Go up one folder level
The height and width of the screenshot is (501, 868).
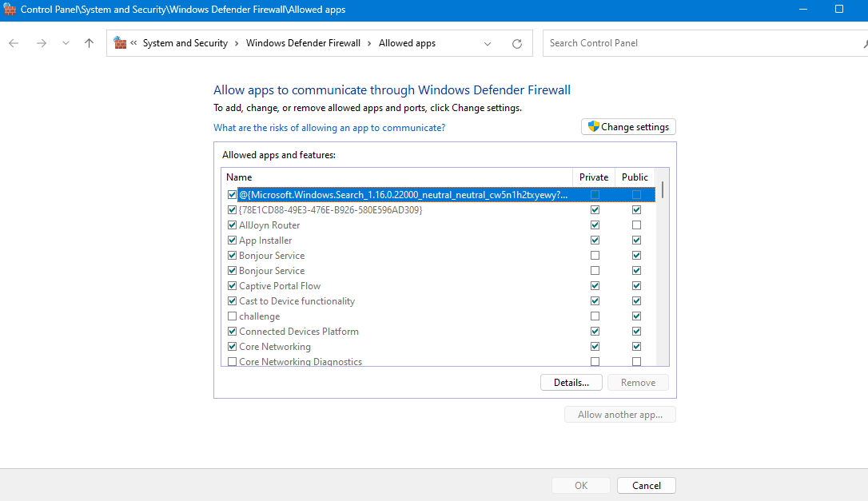coord(89,43)
